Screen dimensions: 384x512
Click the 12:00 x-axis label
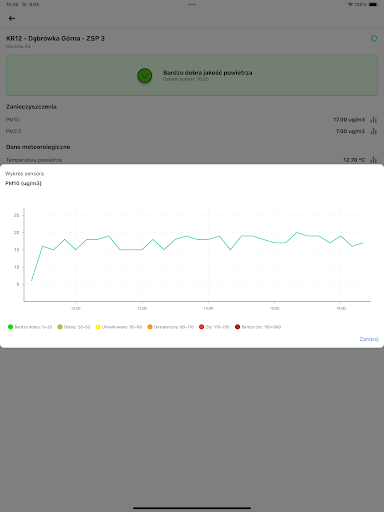(76, 308)
